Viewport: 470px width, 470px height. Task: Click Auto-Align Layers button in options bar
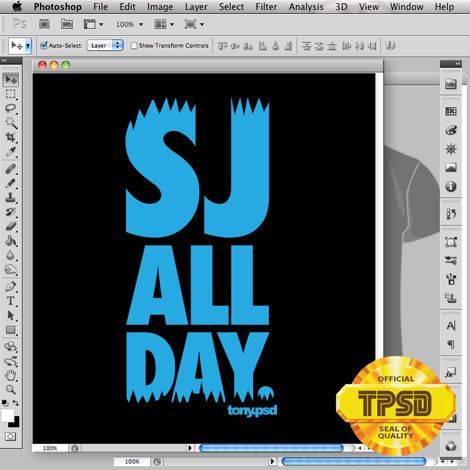(390, 46)
